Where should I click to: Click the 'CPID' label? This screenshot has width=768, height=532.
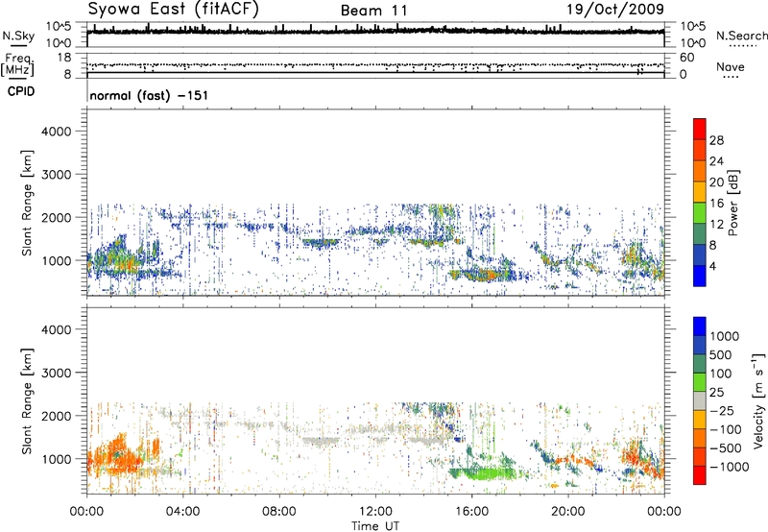(x=21, y=91)
